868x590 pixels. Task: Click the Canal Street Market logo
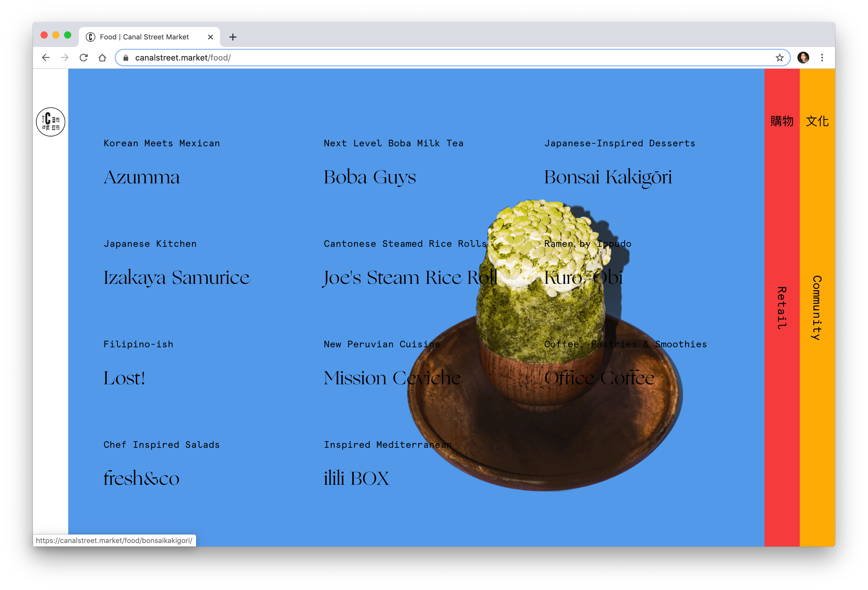click(51, 122)
